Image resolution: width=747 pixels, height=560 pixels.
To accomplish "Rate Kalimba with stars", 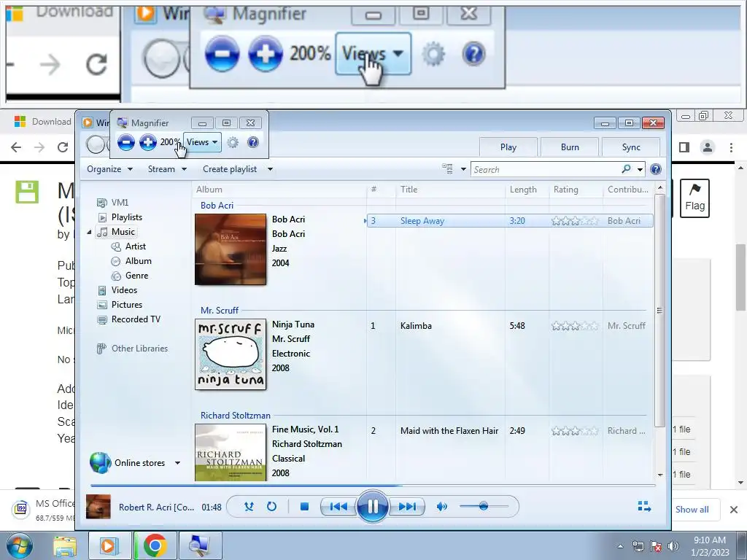I will (x=575, y=326).
